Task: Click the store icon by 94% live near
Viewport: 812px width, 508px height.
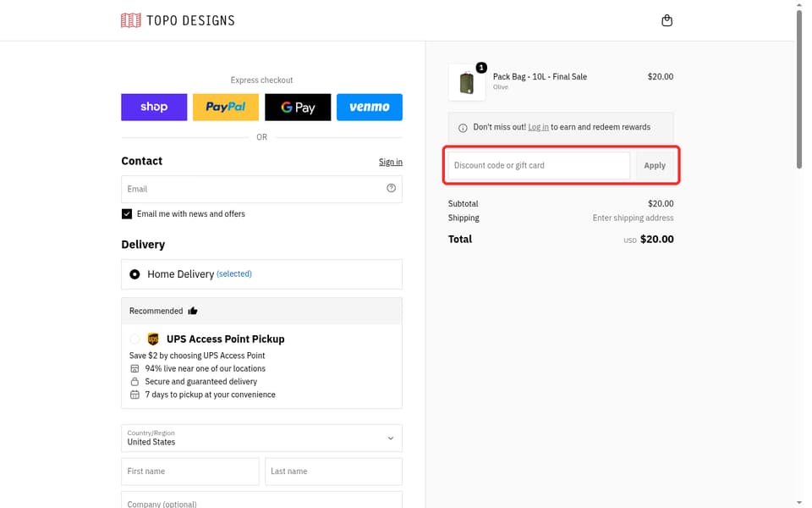Action: [x=134, y=368]
